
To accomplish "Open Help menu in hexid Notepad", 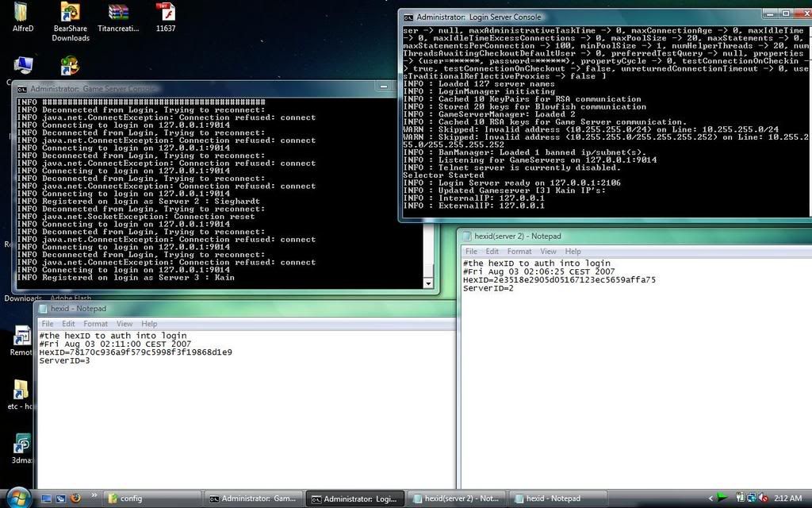I will 149,324.
